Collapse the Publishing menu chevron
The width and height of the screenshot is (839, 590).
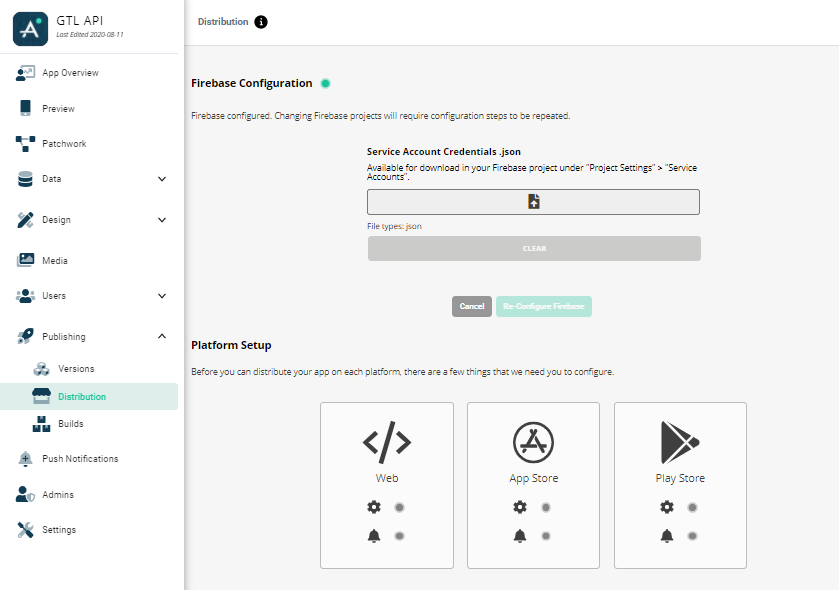(x=162, y=336)
